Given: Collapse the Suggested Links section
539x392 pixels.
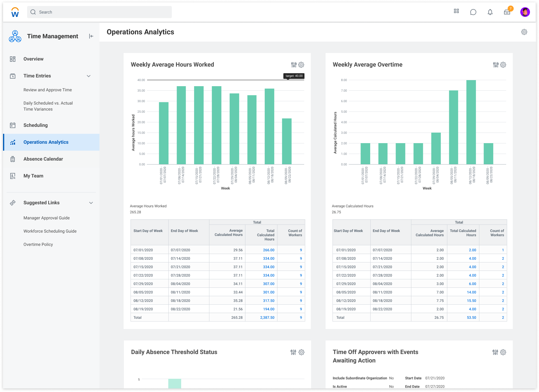Looking at the screenshot, I should pyautogui.click(x=91, y=202).
